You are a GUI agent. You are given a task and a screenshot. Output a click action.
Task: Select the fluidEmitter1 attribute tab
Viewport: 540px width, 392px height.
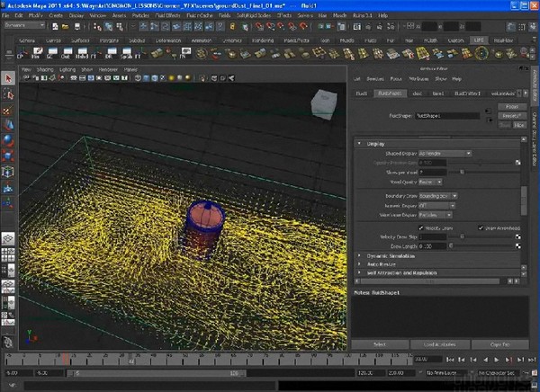point(467,94)
